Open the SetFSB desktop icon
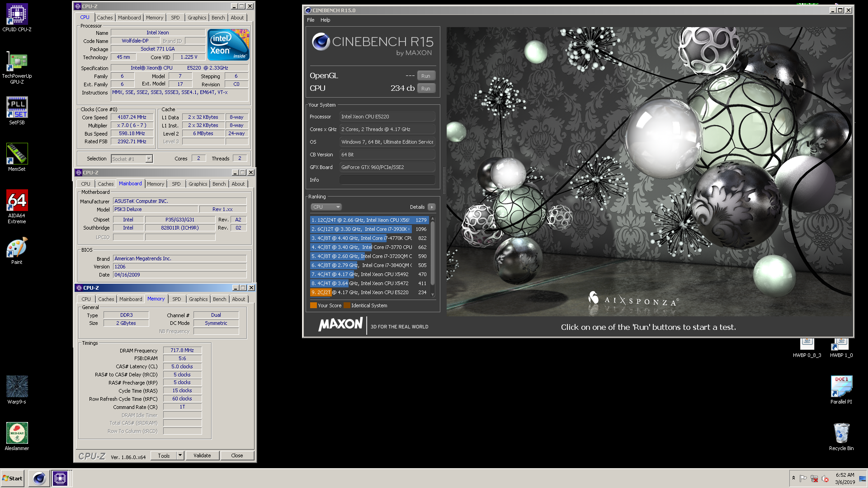Image resolution: width=868 pixels, height=488 pixels. click(x=17, y=111)
